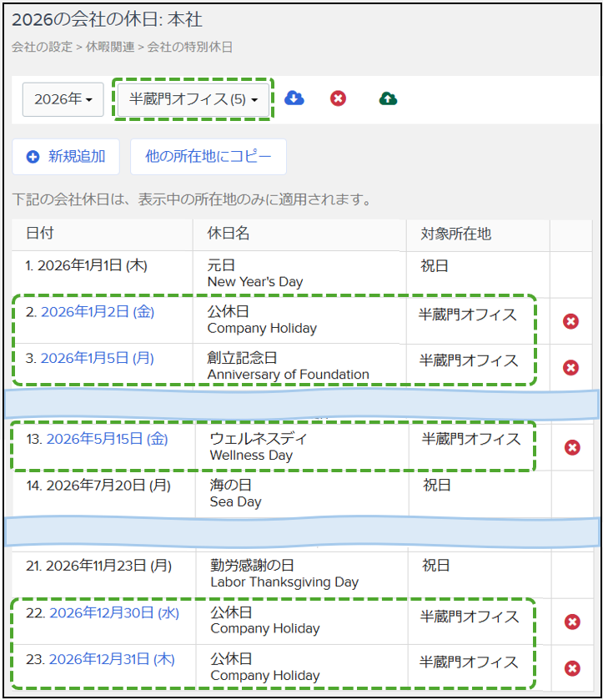Delete the December 31 Company Holiday

[572, 667]
